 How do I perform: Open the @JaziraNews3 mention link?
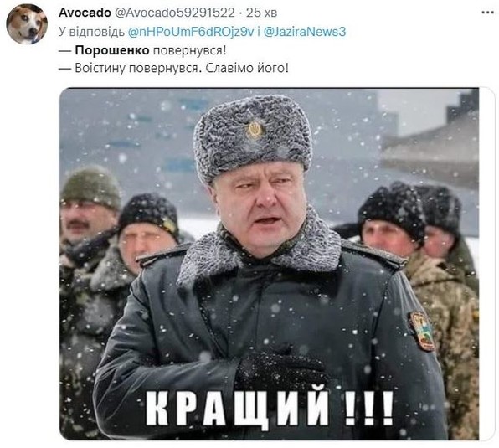tap(305, 32)
